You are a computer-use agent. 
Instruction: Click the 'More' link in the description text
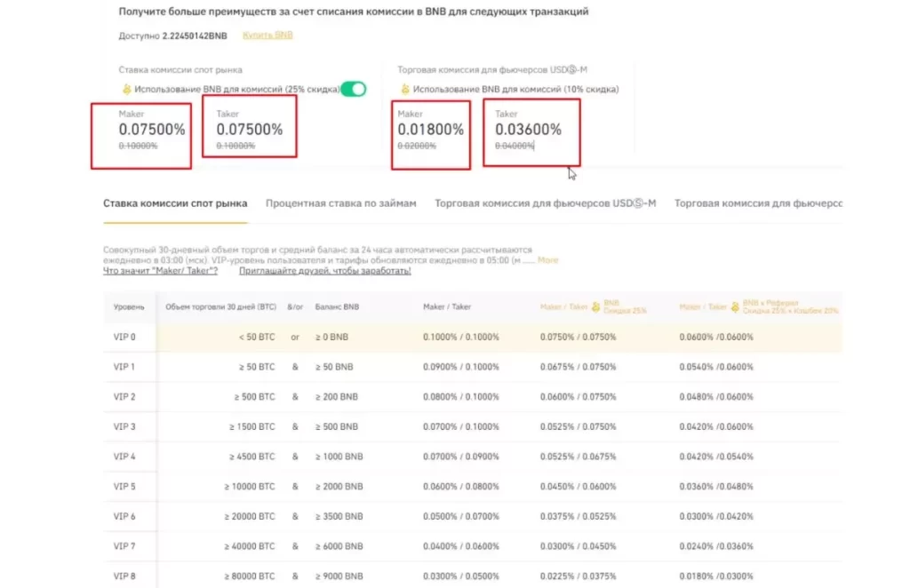(x=547, y=259)
